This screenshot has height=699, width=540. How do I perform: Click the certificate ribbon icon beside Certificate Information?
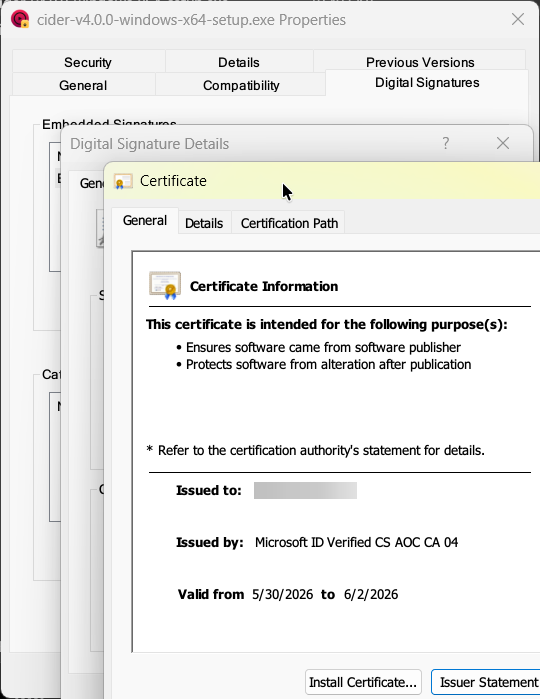[x=165, y=285]
